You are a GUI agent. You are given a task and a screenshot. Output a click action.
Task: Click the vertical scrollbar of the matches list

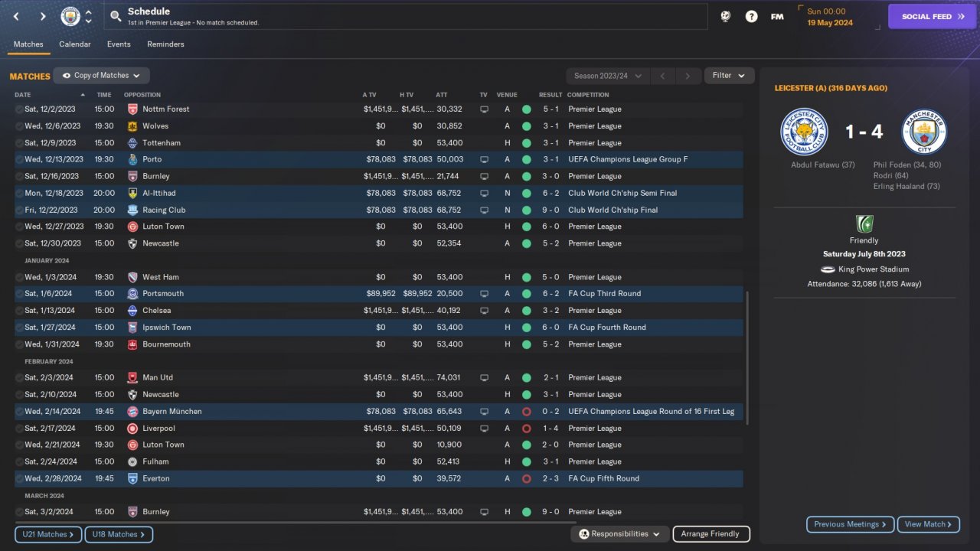coord(747,358)
